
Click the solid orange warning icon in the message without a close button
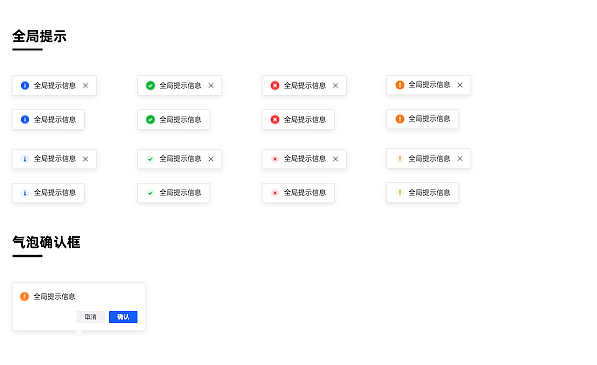(x=400, y=119)
